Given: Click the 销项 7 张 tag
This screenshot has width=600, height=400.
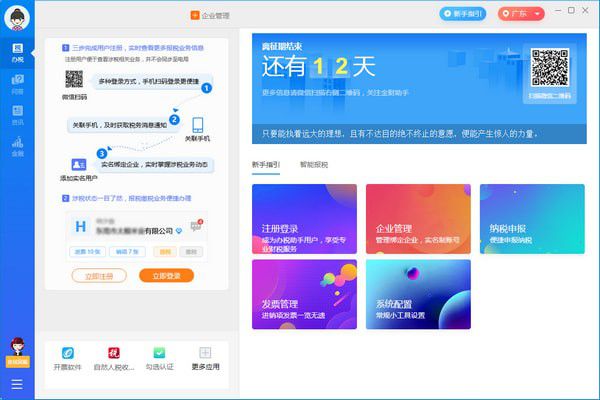Looking at the screenshot, I should coord(127,251).
